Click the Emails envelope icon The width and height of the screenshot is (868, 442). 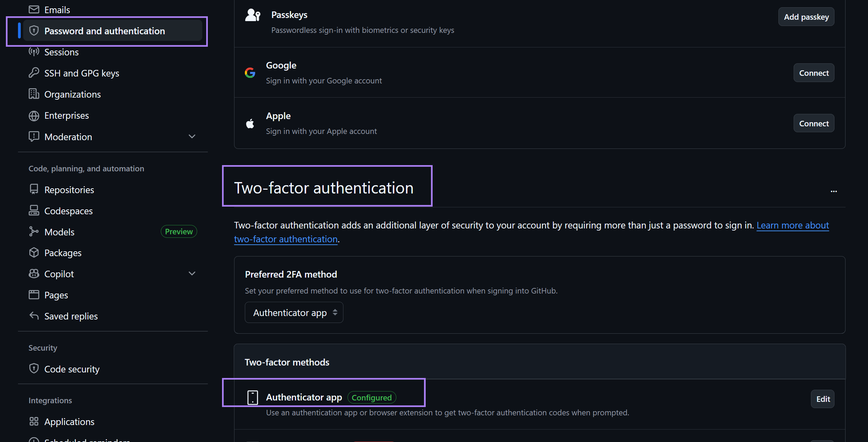coord(34,10)
